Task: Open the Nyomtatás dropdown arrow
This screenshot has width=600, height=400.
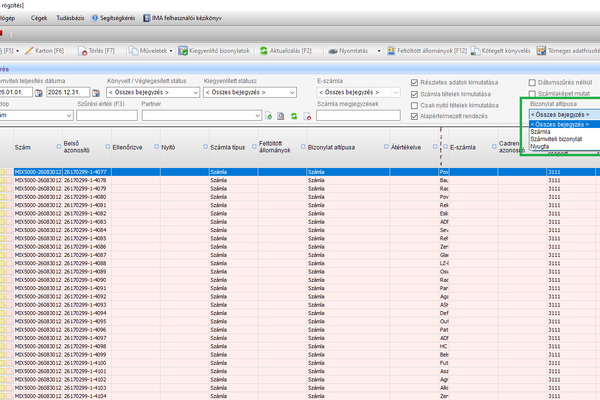Action: tap(379, 51)
